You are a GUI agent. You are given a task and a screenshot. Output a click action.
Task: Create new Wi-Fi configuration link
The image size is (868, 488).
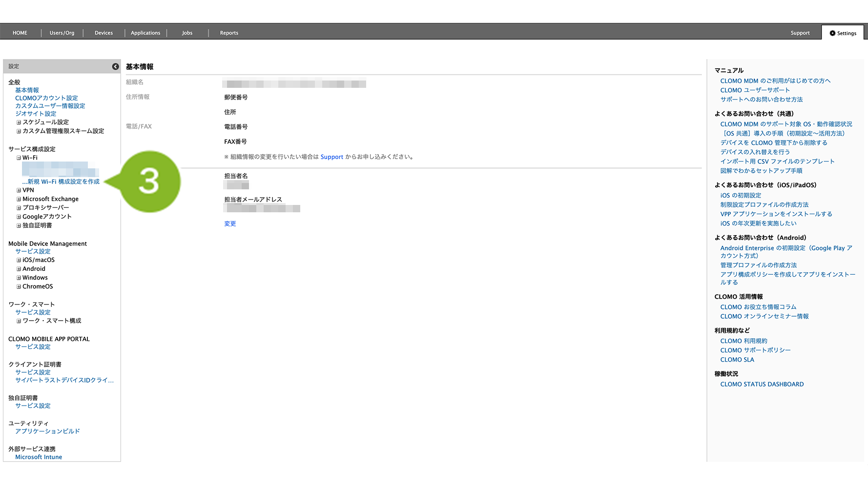[63, 182]
